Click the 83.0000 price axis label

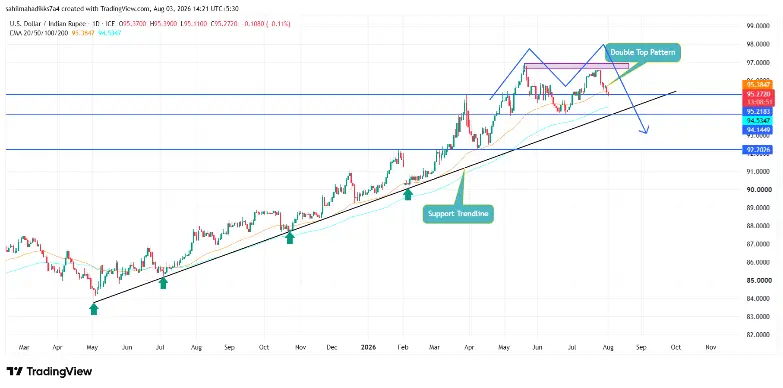coord(759,317)
